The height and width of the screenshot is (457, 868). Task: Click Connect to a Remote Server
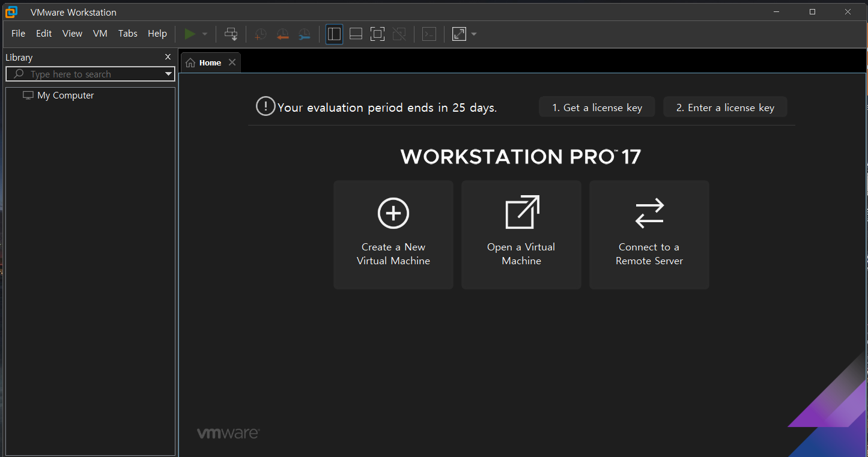click(x=649, y=235)
